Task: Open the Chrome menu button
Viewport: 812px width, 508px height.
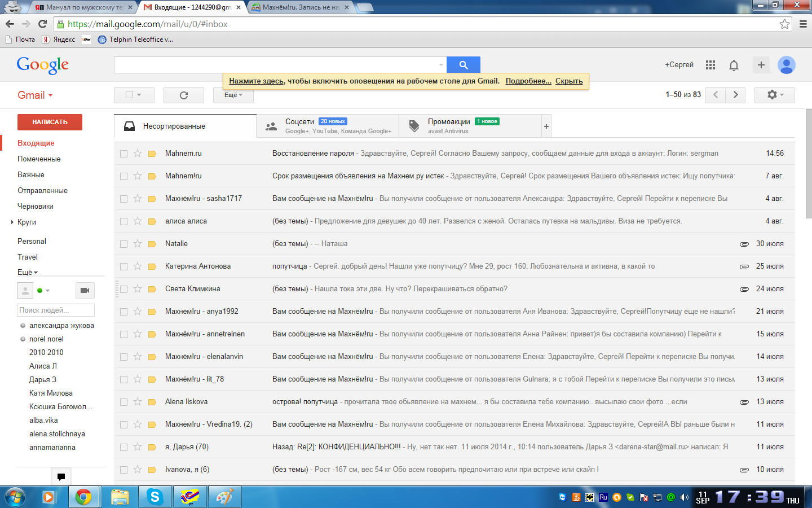Action: 804,24
